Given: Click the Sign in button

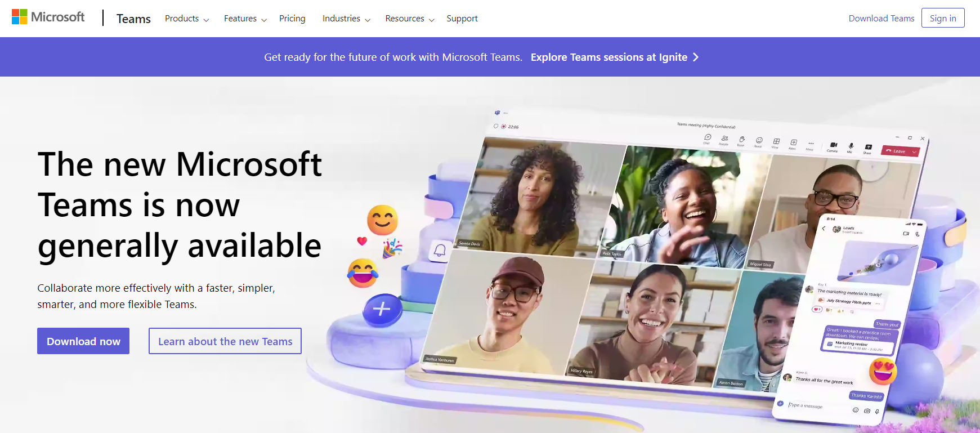Looking at the screenshot, I should point(943,18).
